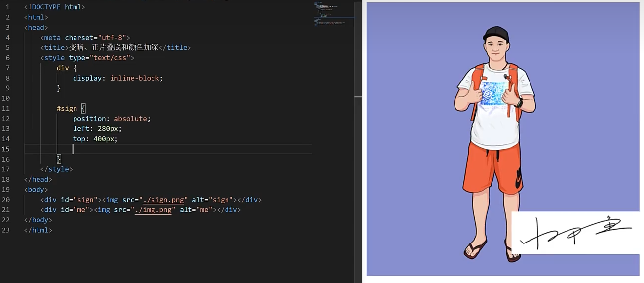Click line number 20 in the gutter

(5, 200)
